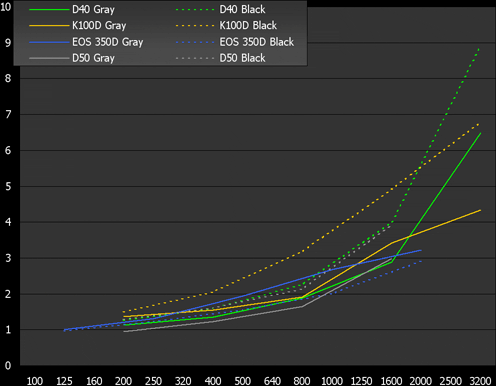Image resolution: width=496 pixels, height=386 pixels.
Task: Click the solid gray D50 Gray legend line
Action: point(49,58)
